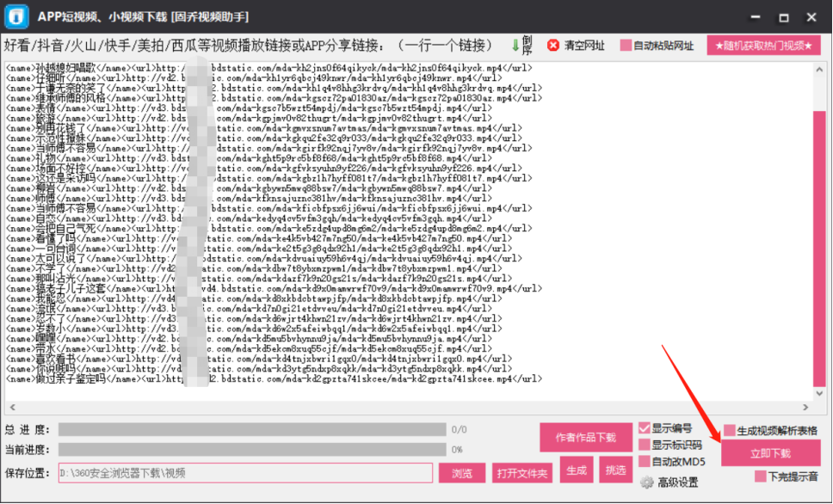Click the total progress bar

click(252, 429)
